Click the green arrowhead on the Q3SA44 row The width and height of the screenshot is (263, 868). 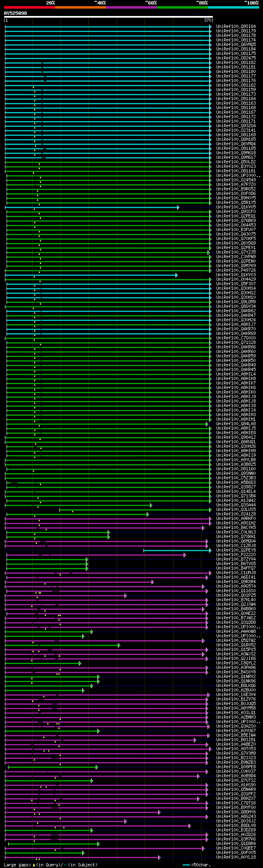[x=151, y=505]
